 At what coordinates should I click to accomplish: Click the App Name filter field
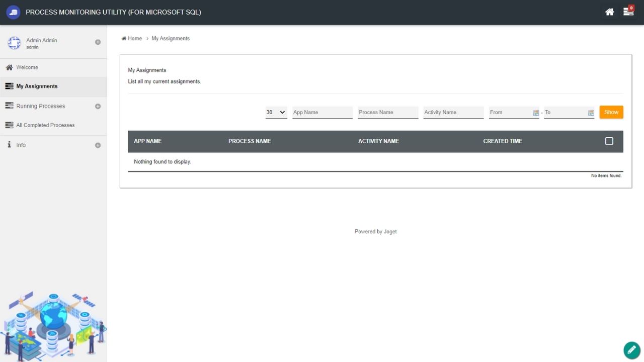[322, 113]
